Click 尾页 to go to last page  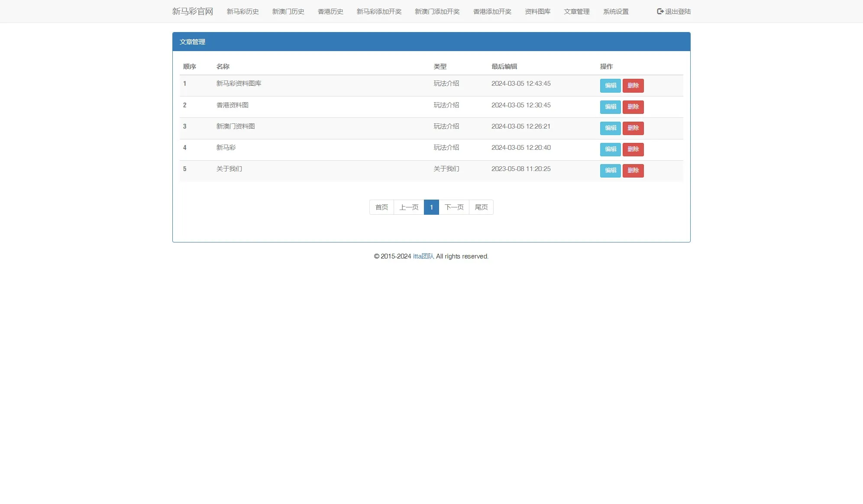481,207
